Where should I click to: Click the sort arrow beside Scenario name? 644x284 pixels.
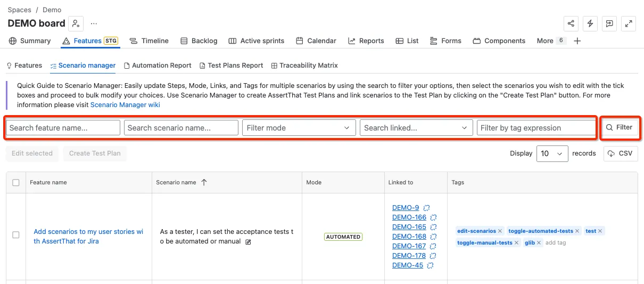click(204, 182)
